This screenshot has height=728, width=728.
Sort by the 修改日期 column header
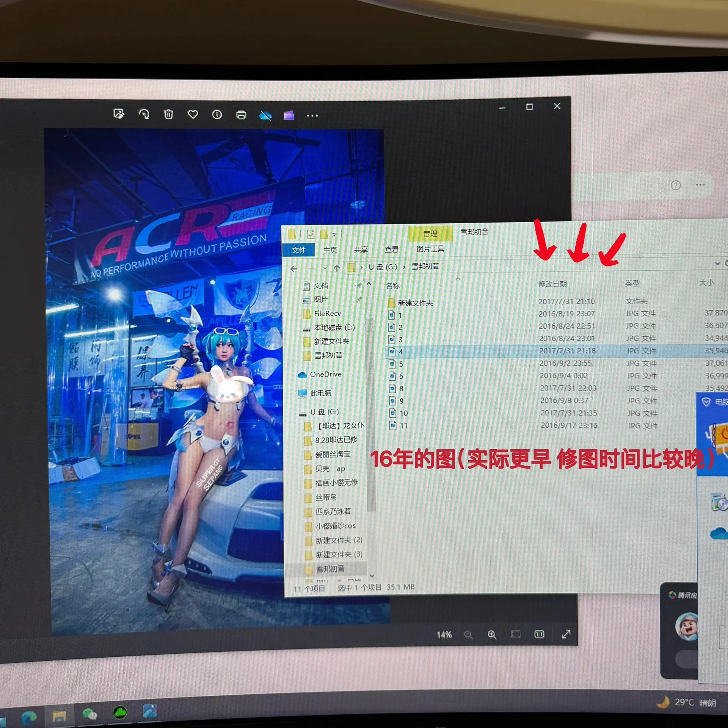click(x=552, y=284)
